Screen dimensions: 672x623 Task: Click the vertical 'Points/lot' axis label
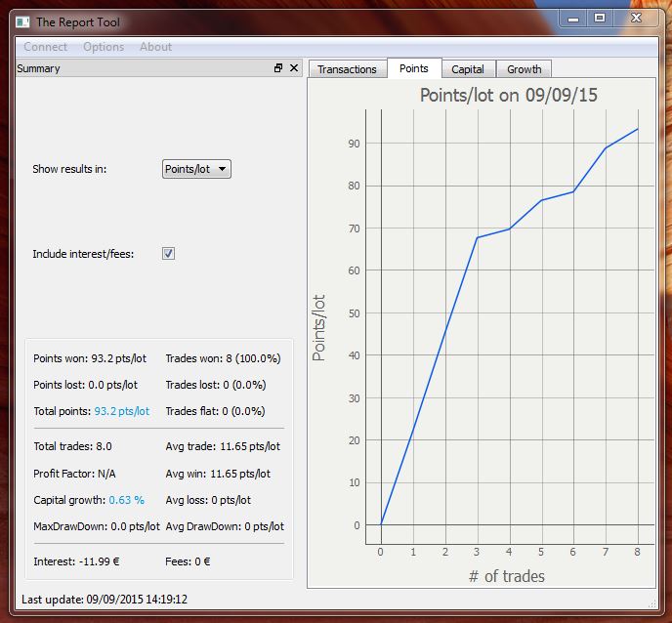coord(318,328)
